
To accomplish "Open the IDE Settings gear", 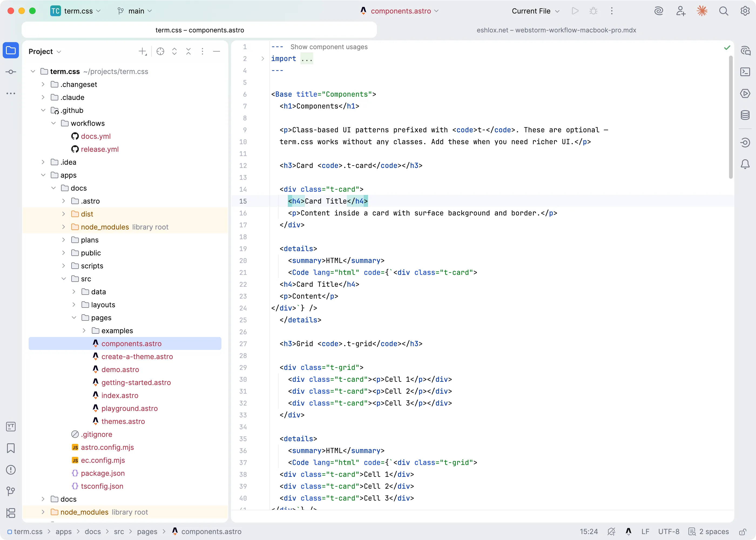I will (745, 11).
